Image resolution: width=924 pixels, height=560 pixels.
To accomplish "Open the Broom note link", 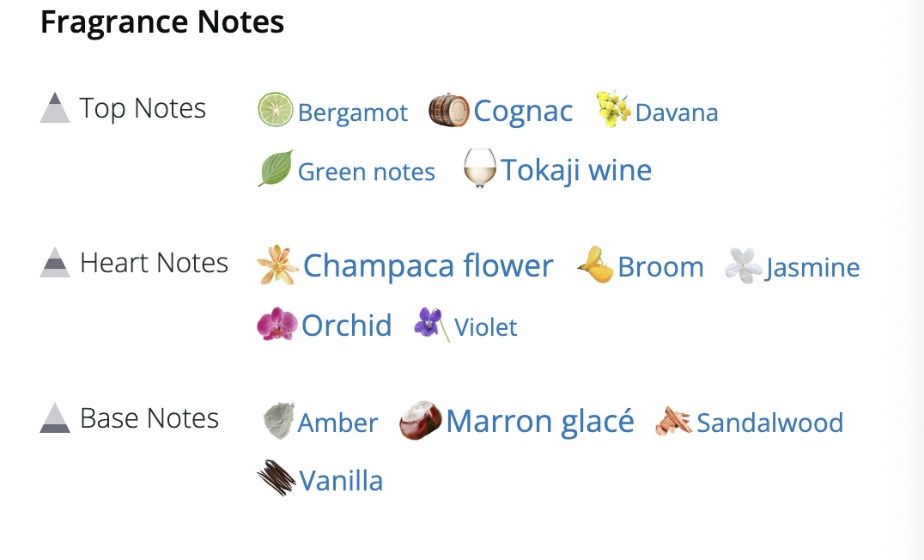I will pos(660,267).
